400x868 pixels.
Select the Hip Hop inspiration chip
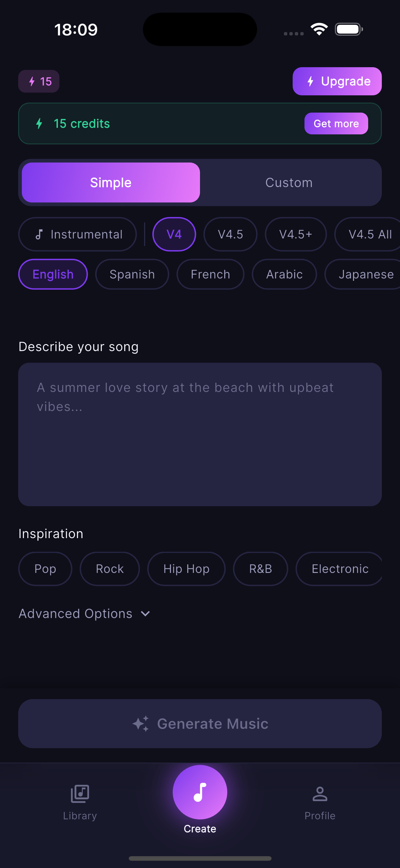click(x=186, y=568)
